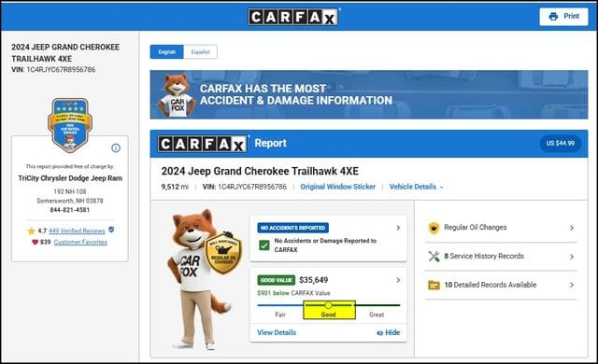Expand the Good Value price chevron

click(x=398, y=280)
